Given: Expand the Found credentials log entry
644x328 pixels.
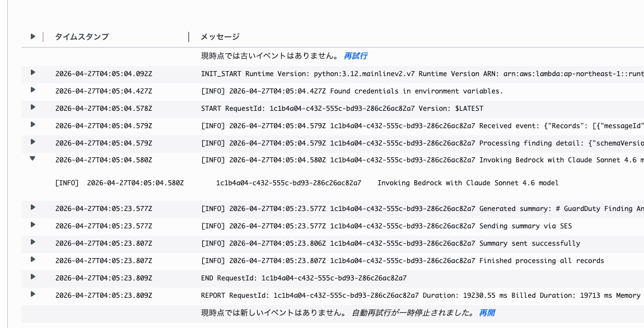Looking at the screenshot, I should pos(33,91).
